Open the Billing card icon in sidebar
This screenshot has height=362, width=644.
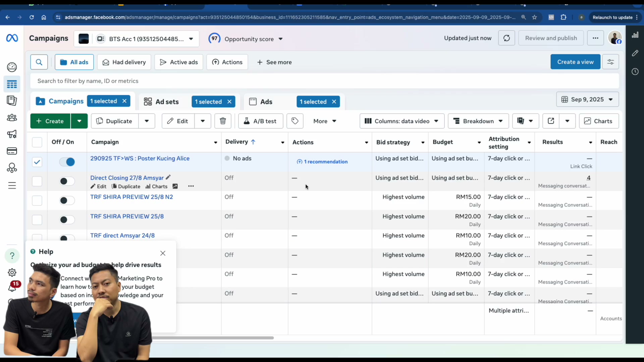pos(12,151)
